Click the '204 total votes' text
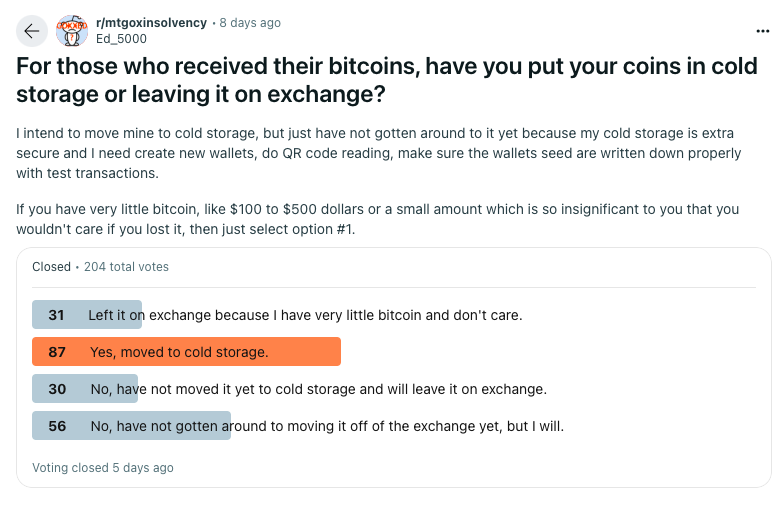The image size is (782, 510). (x=126, y=267)
